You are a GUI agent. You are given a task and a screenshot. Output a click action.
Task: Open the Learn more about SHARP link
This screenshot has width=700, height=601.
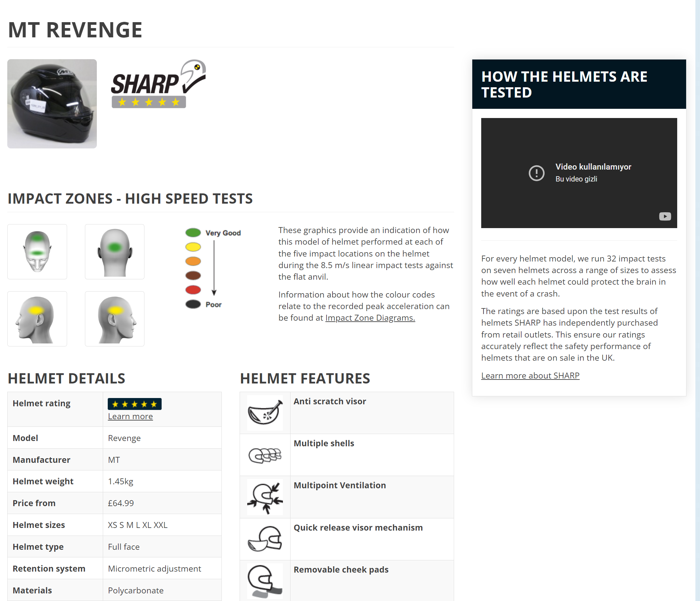[x=530, y=376]
